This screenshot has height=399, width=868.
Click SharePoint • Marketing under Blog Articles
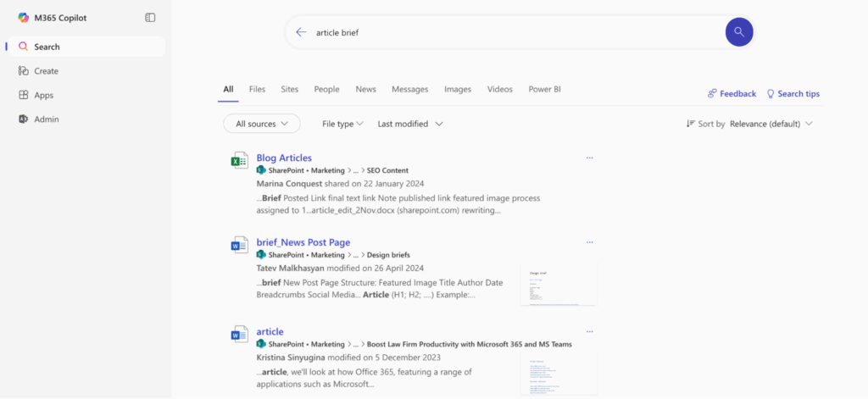[307, 170]
